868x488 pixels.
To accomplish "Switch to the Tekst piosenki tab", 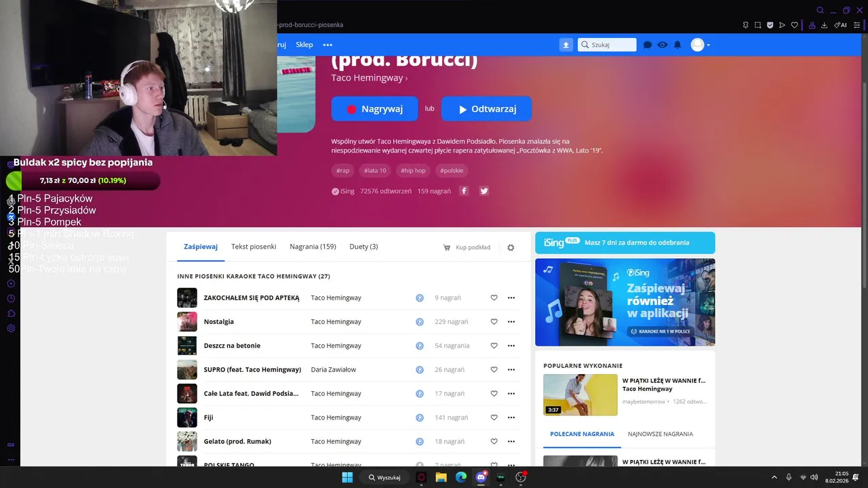I will (254, 247).
